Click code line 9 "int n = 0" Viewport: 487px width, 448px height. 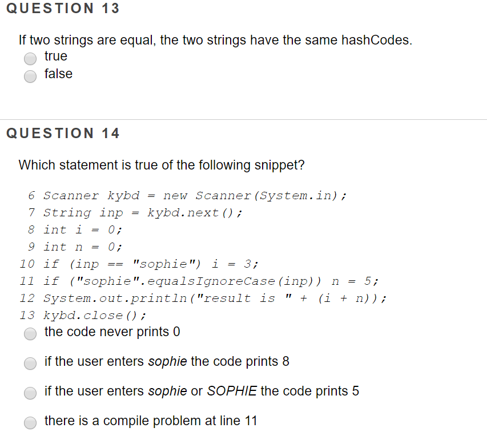[75, 247]
